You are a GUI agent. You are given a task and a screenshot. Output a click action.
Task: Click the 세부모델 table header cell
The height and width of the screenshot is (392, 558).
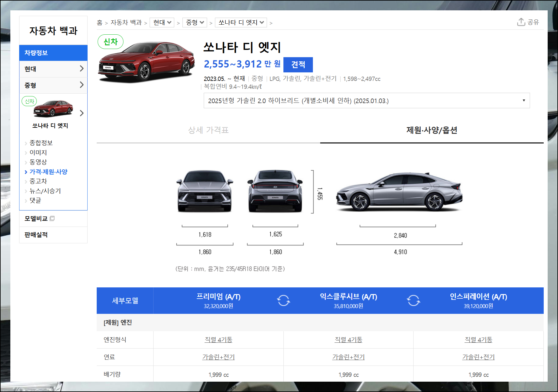tap(125, 300)
